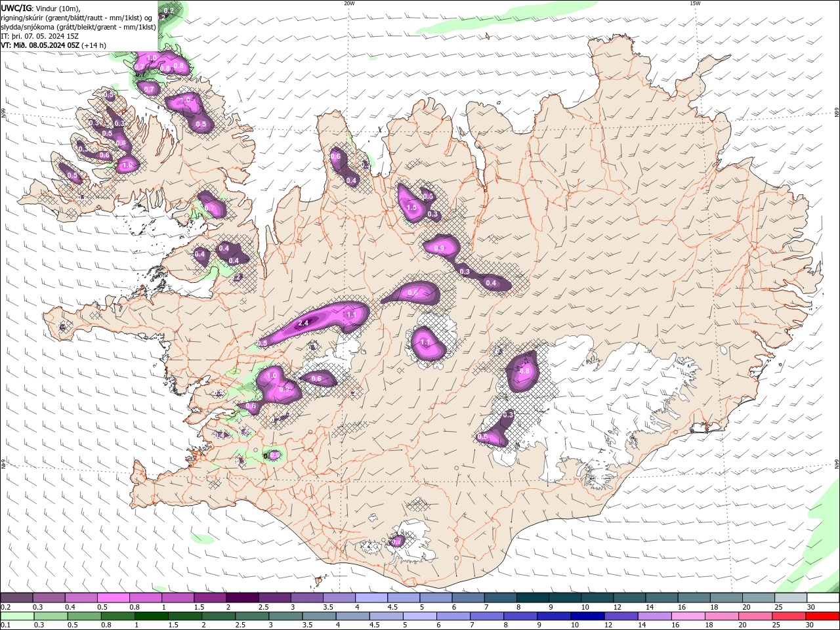
Task: Select the 'rigning/skúrir' legend description line
Action: (77, 18)
